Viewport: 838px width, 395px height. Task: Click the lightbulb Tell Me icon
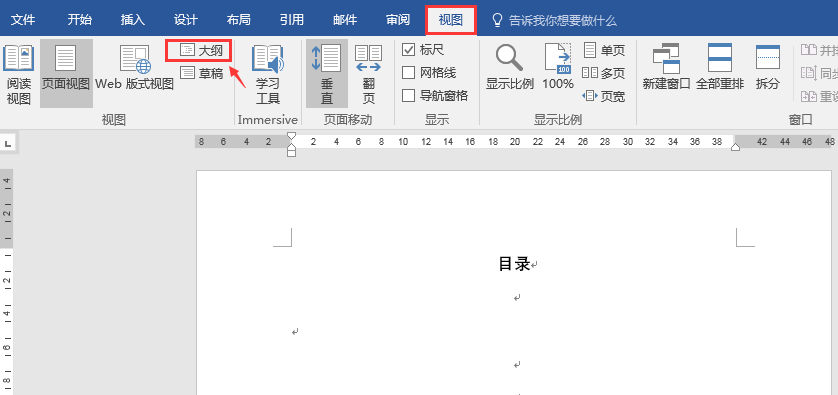point(497,20)
